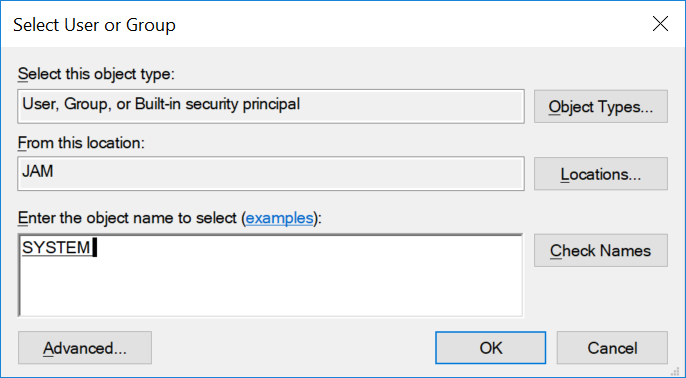Click the 'Built-in security principal' text
Image resolution: width=686 pixels, height=378 pixels.
click(x=217, y=104)
